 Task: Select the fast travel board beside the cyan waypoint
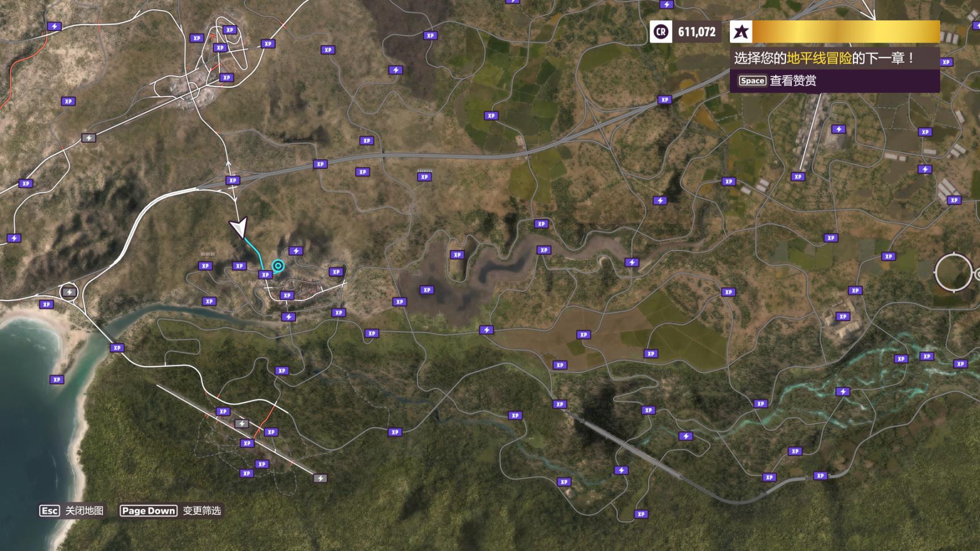point(296,251)
